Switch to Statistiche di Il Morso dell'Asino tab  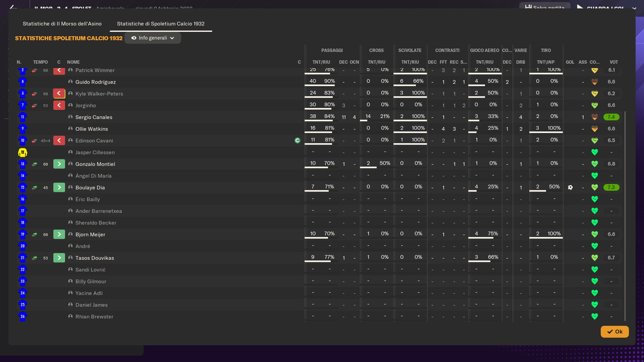point(62,24)
